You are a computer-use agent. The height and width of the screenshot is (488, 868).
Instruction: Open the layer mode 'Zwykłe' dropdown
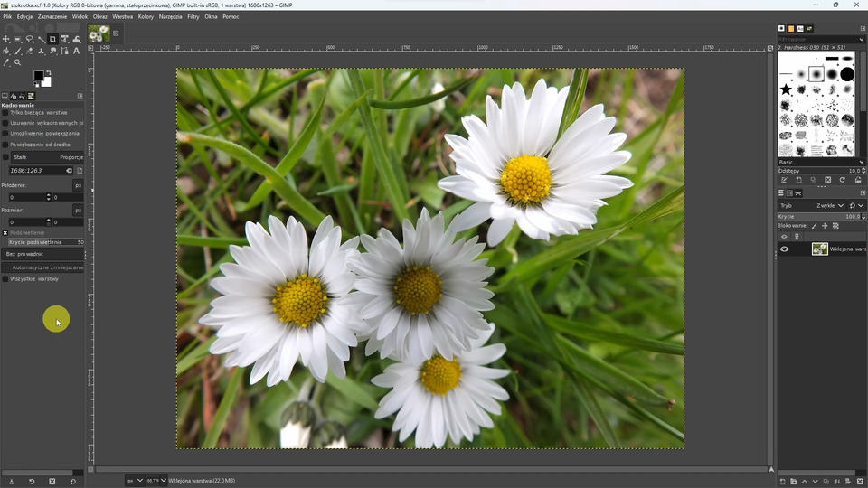click(829, 205)
